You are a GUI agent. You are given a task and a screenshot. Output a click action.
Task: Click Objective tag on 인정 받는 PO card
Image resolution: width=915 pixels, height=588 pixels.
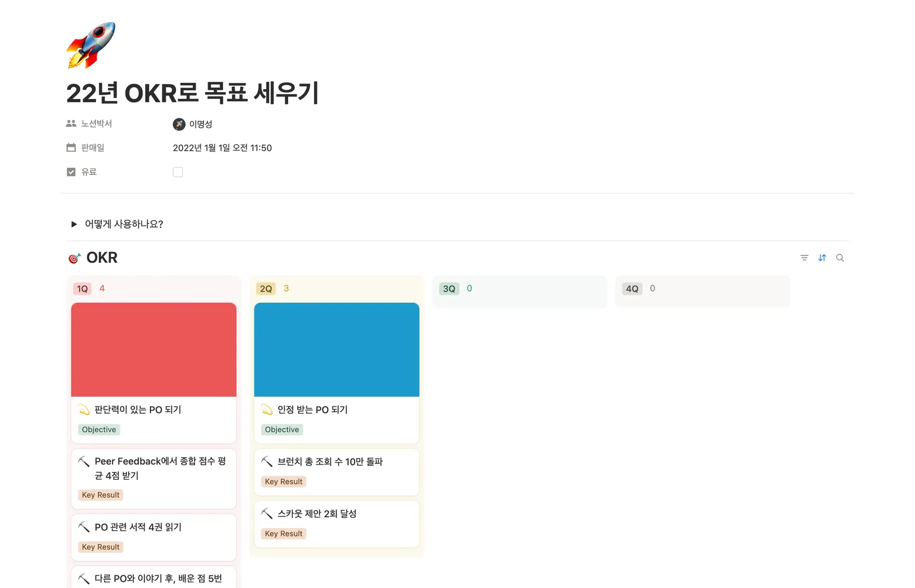(282, 430)
